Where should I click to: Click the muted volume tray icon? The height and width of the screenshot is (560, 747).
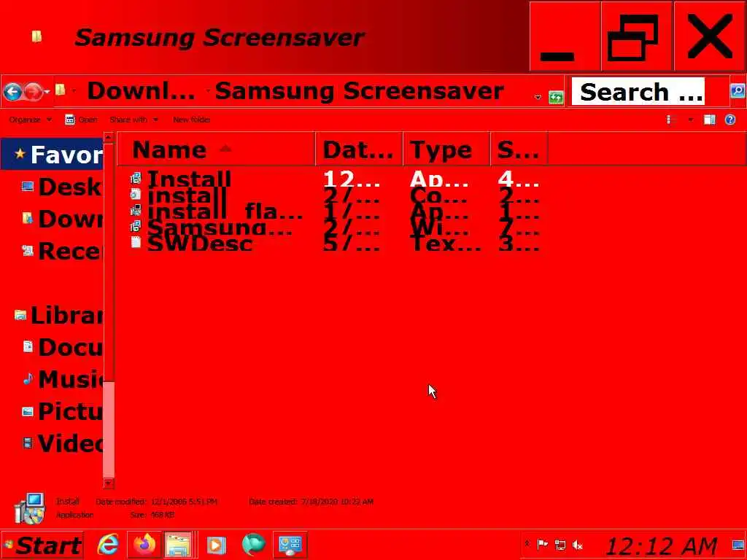(578, 544)
